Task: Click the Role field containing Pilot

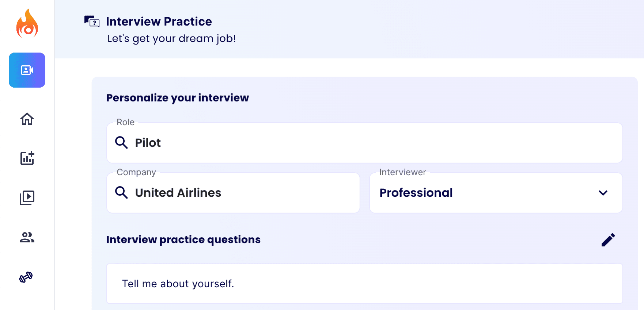Action: coord(364,143)
